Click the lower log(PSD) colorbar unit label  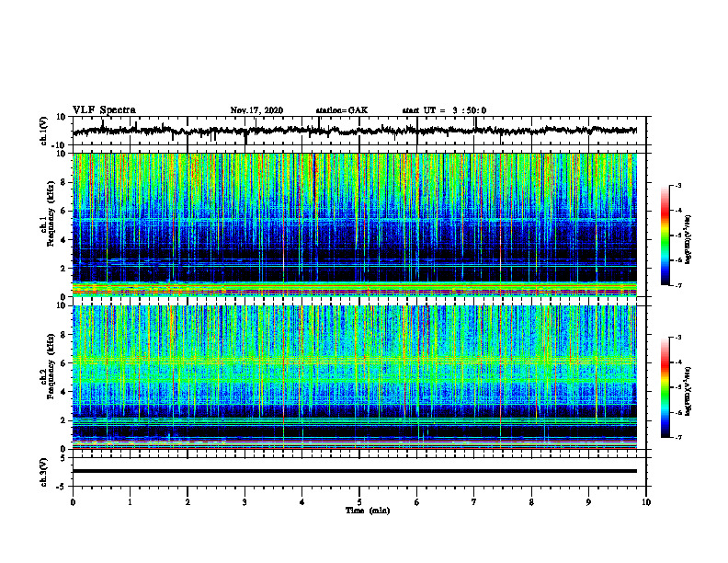tap(688, 391)
